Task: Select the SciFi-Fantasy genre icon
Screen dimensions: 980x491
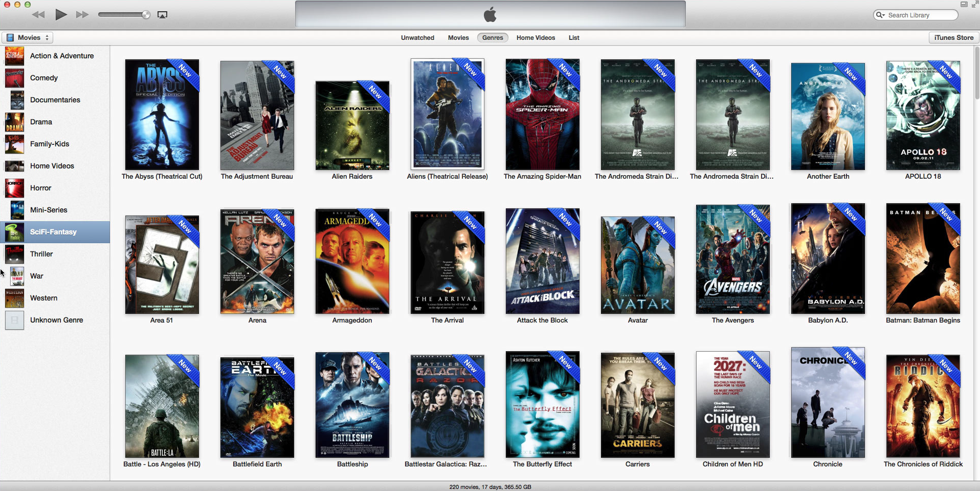Action: (x=14, y=232)
